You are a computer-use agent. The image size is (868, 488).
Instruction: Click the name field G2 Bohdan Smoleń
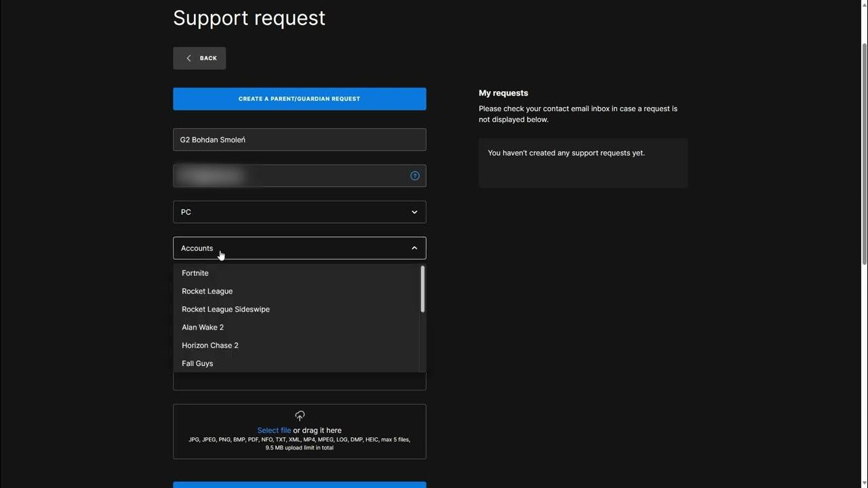click(300, 140)
